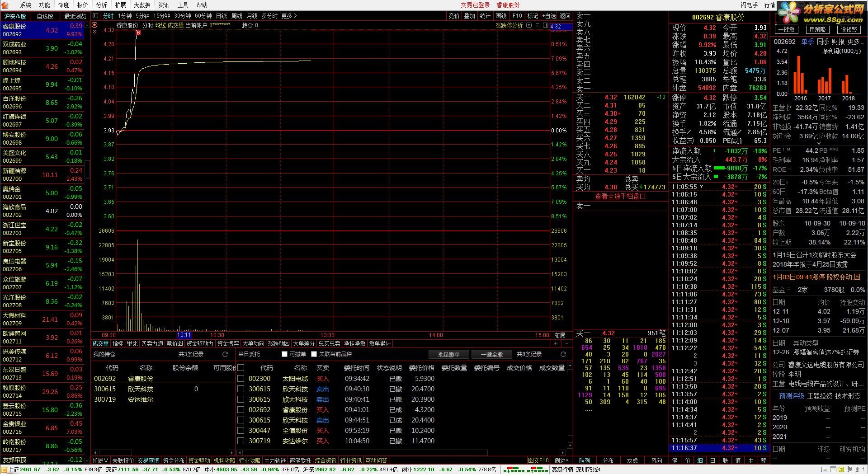The height and width of the screenshot is (474, 868).
Task: Click the red B buy marker on chart
Action: coord(138,33)
